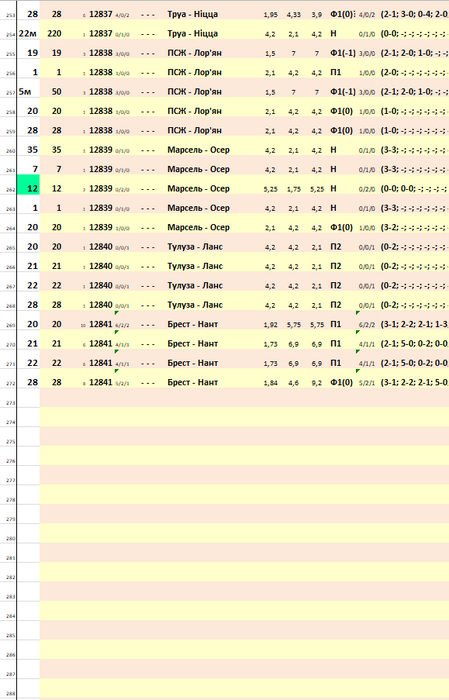Click the 'Ф1(0):' cell in row 253

[x=343, y=14]
